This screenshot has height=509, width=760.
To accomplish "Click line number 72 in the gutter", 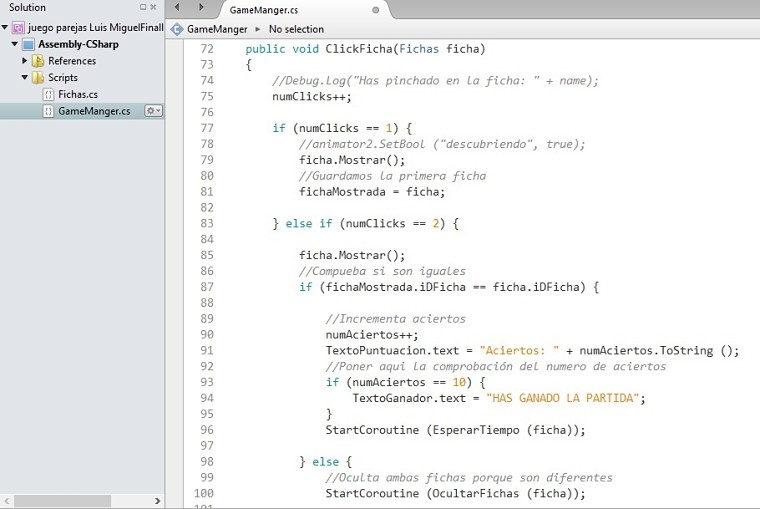I will [207, 49].
